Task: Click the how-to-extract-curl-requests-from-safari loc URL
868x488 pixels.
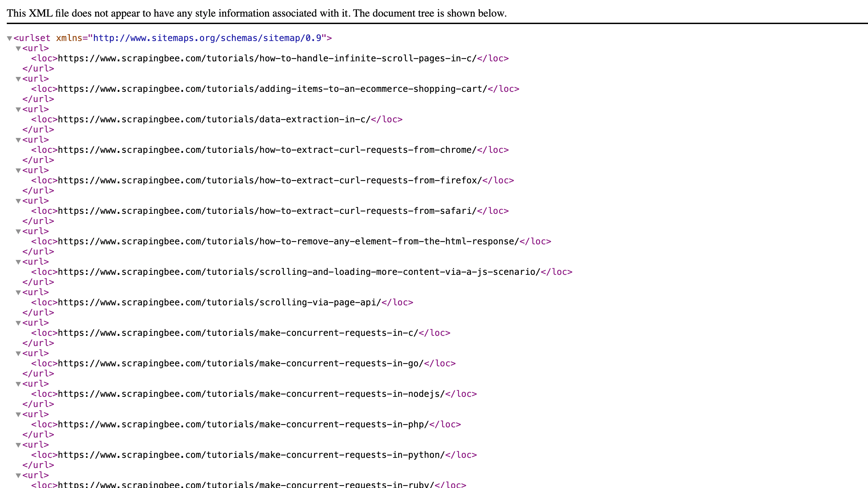Action: [268, 211]
